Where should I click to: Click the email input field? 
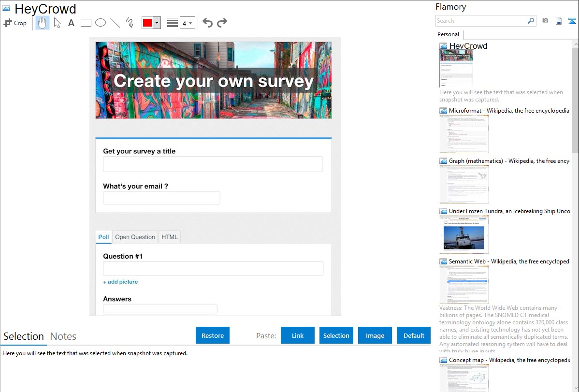coord(162,198)
